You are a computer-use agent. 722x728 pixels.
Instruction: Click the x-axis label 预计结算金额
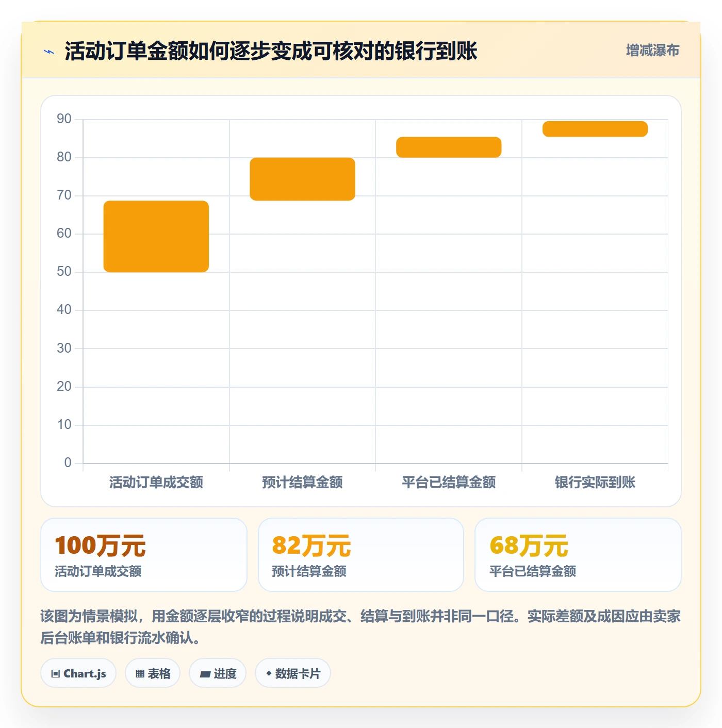pyautogui.click(x=302, y=483)
